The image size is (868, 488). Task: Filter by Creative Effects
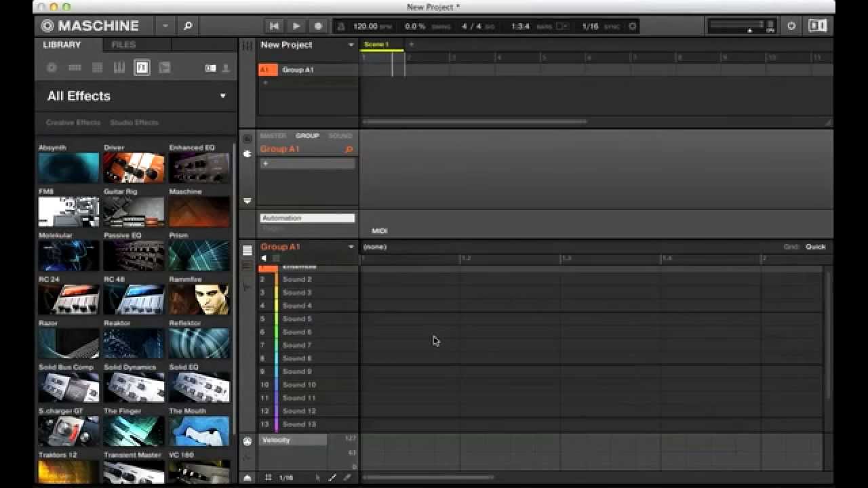(x=73, y=123)
